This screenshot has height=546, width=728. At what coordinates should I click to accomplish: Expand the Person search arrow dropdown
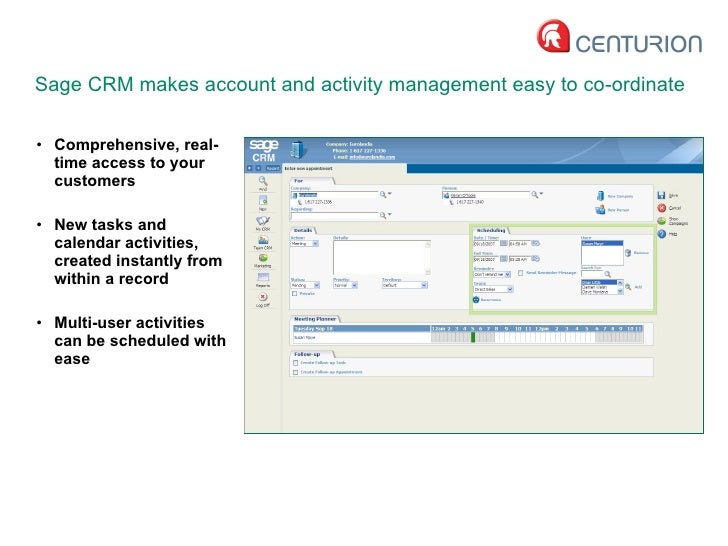click(541, 194)
